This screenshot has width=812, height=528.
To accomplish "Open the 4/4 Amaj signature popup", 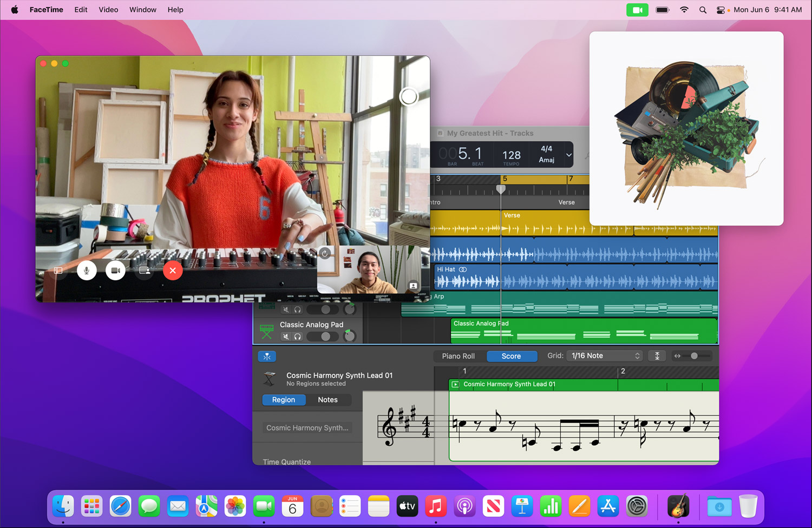I will pyautogui.click(x=546, y=154).
